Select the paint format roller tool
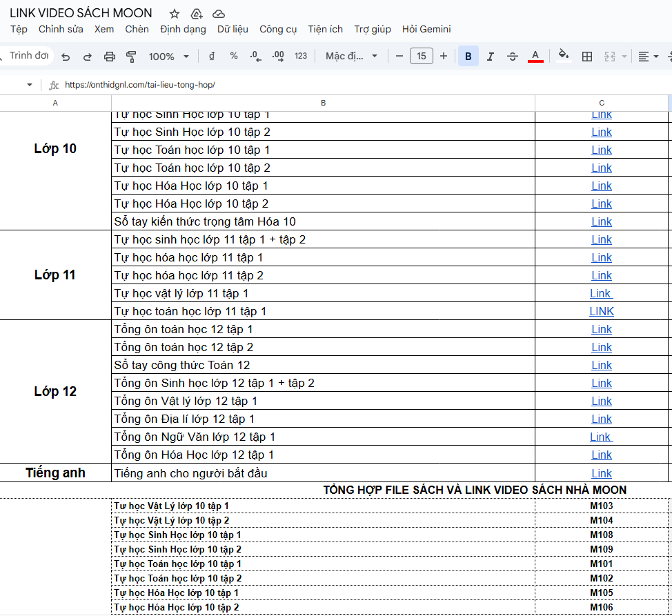672x616 pixels. coord(131,57)
